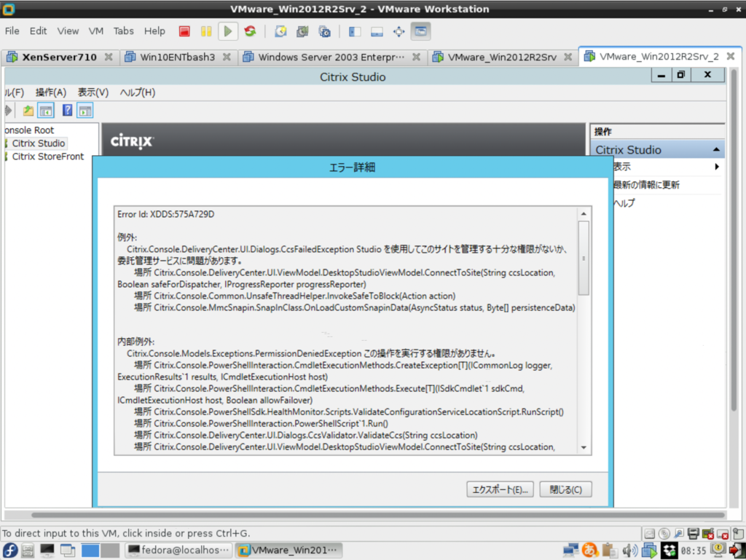Click the MMC show/hide console tree icon
Image resolution: width=746 pixels, height=560 pixels.
coord(46,111)
